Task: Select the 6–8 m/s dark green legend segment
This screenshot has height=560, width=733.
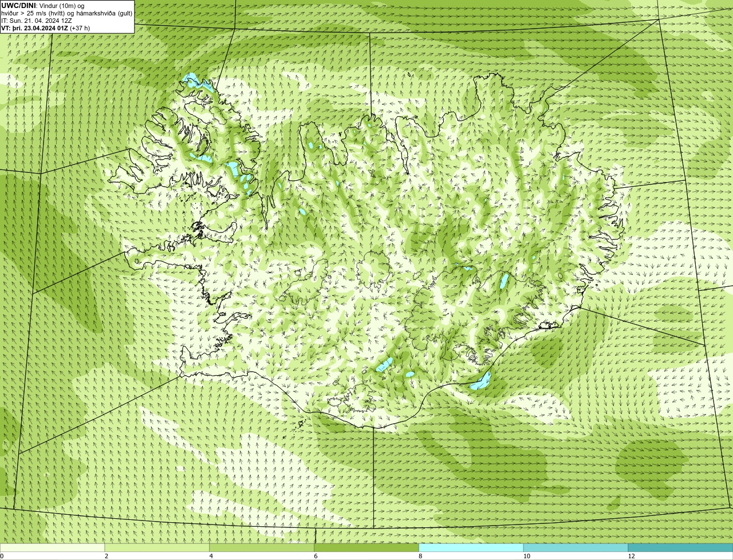Action: point(366,547)
